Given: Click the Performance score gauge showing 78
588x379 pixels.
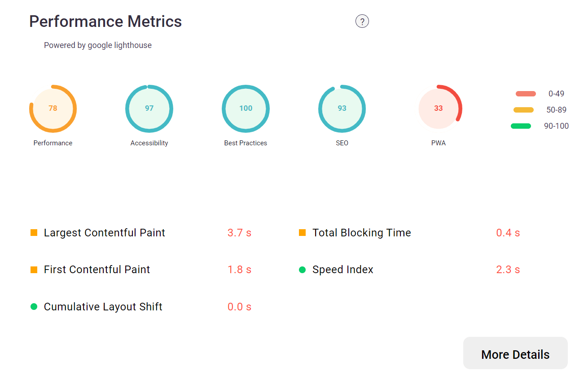Looking at the screenshot, I should click(53, 109).
